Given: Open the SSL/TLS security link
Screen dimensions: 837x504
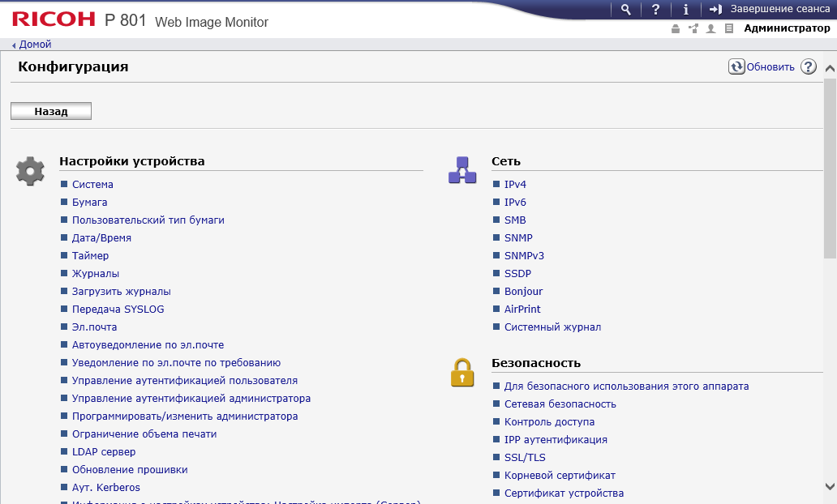Looking at the screenshot, I should [525, 458].
